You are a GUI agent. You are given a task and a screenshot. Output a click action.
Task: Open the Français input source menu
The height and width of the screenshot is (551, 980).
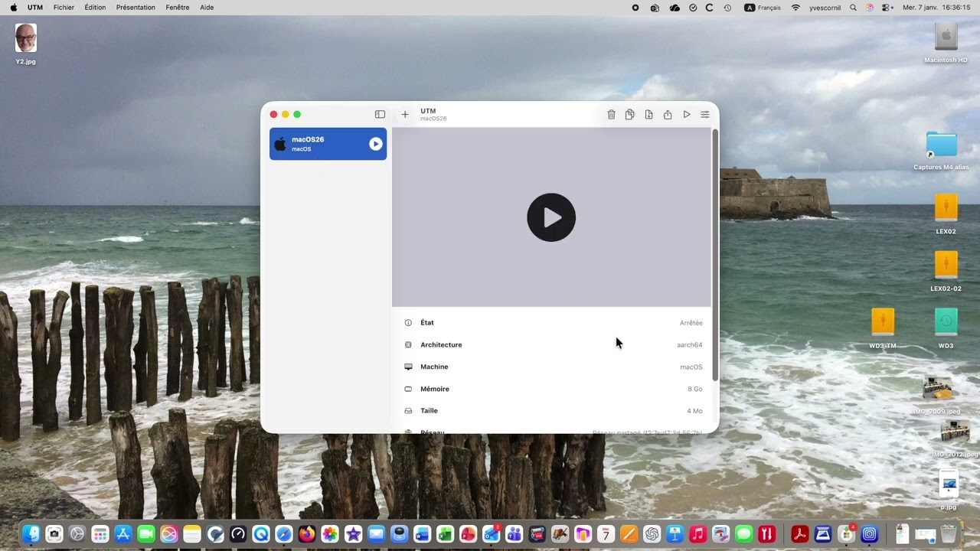click(x=763, y=8)
